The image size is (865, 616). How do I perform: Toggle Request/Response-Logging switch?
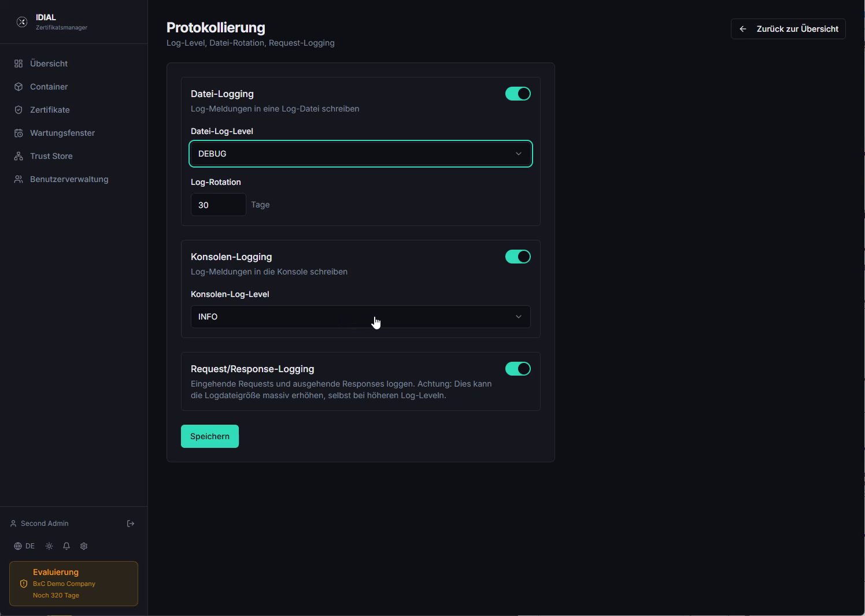pos(518,369)
